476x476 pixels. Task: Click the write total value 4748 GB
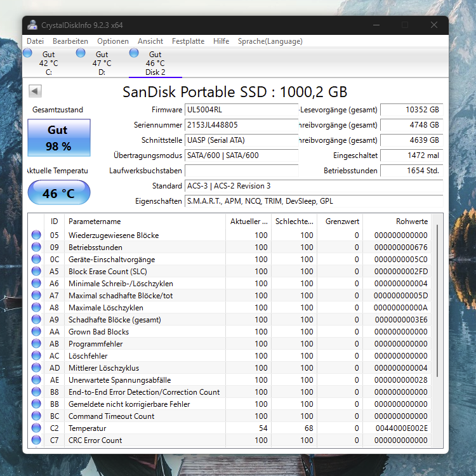pos(412,125)
